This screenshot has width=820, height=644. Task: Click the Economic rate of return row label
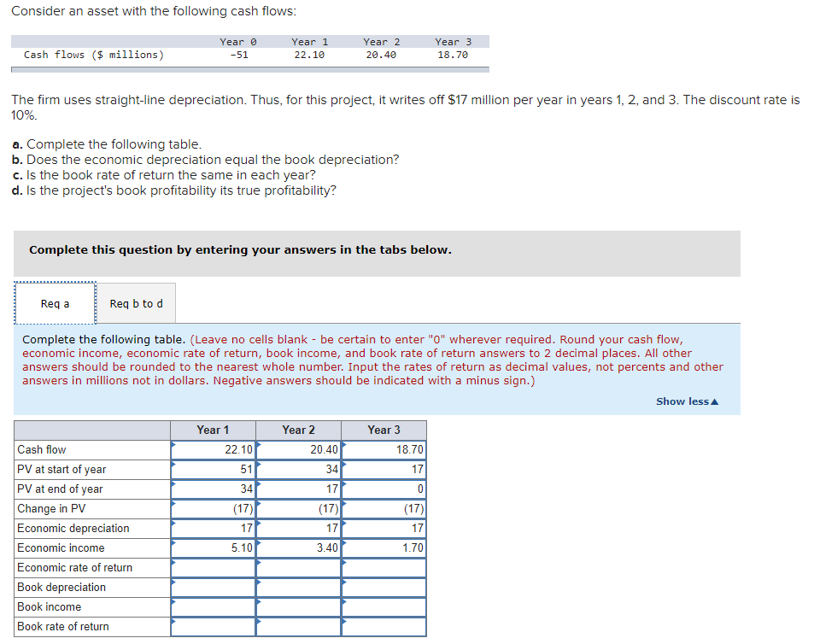[x=73, y=567]
